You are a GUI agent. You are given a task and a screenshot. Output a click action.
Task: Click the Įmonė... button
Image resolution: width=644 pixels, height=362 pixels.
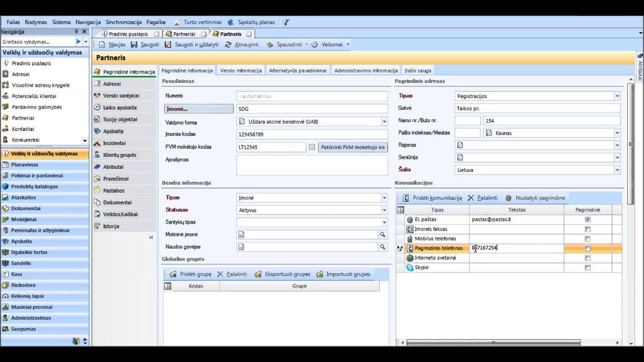[x=199, y=109]
